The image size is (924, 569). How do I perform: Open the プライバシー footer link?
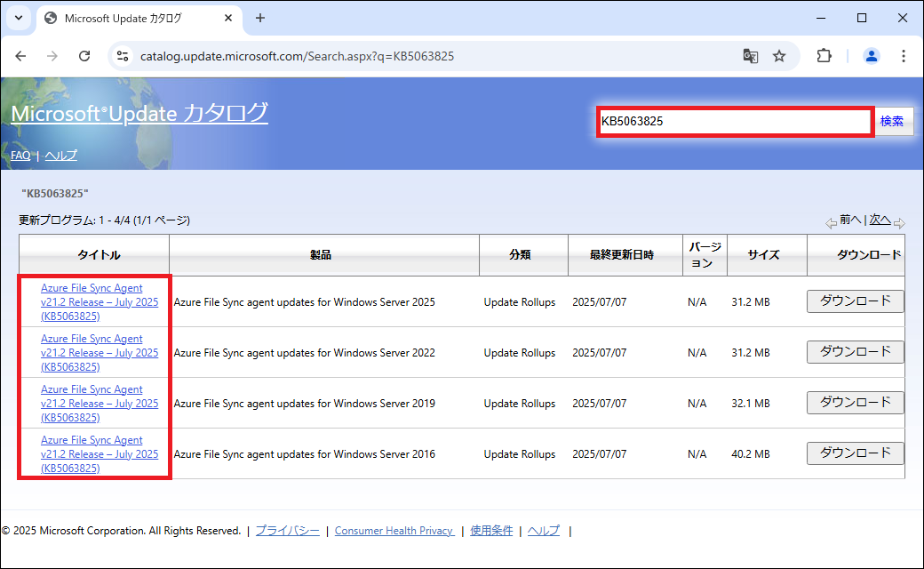click(288, 531)
